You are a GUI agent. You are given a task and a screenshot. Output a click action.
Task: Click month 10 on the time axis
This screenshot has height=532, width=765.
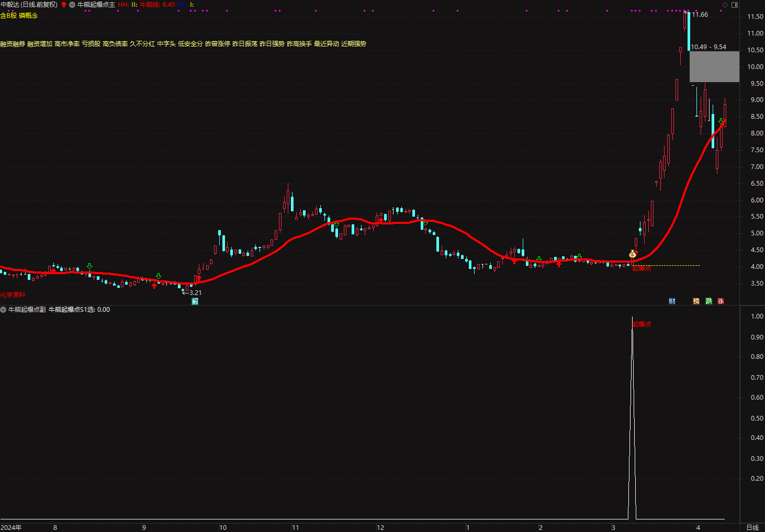[x=223, y=527]
